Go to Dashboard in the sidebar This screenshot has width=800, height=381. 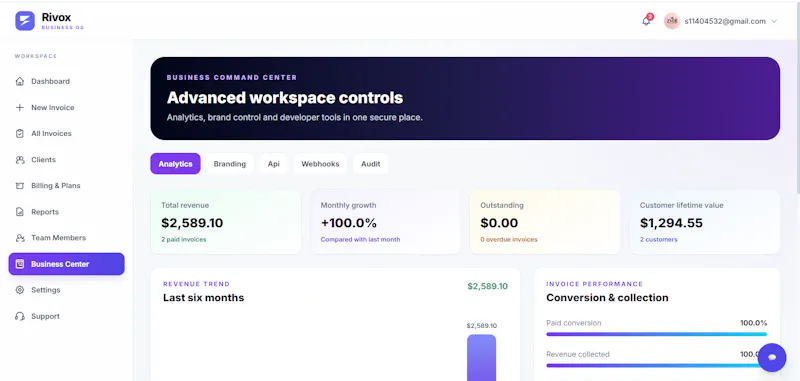pos(66,81)
